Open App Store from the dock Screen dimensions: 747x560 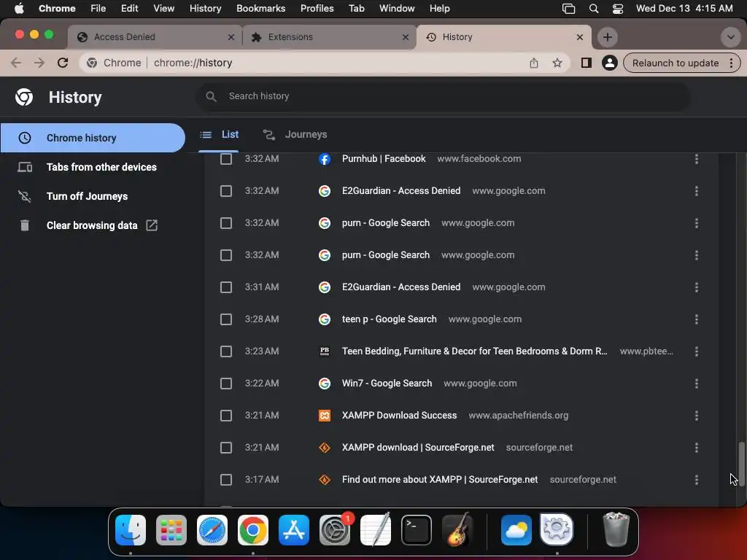[x=294, y=529]
